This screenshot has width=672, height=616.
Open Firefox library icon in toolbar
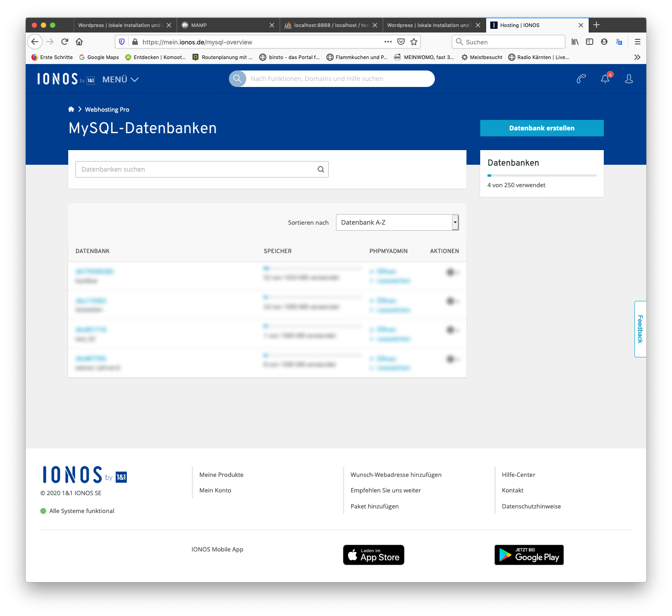(x=575, y=42)
